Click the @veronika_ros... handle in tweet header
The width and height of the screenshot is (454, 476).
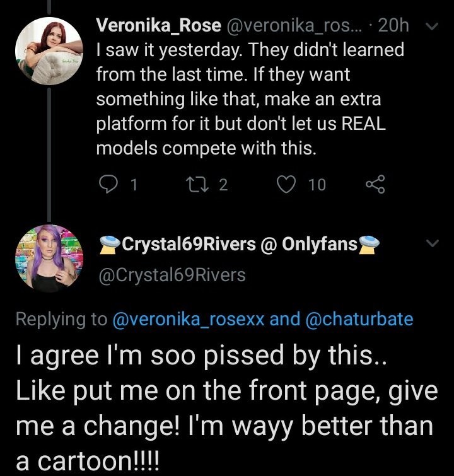coord(297,25)
